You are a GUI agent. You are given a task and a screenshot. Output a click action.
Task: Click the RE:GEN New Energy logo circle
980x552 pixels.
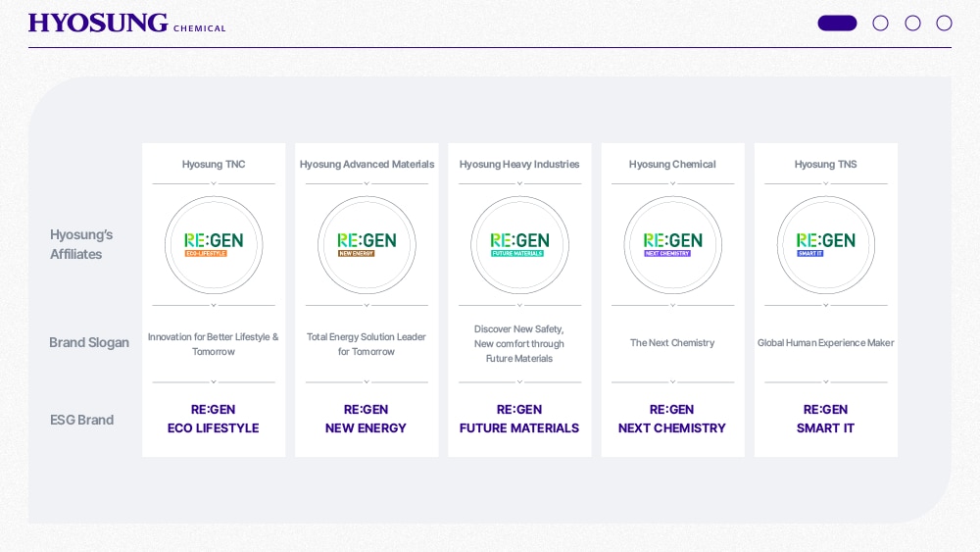point(367,245)
